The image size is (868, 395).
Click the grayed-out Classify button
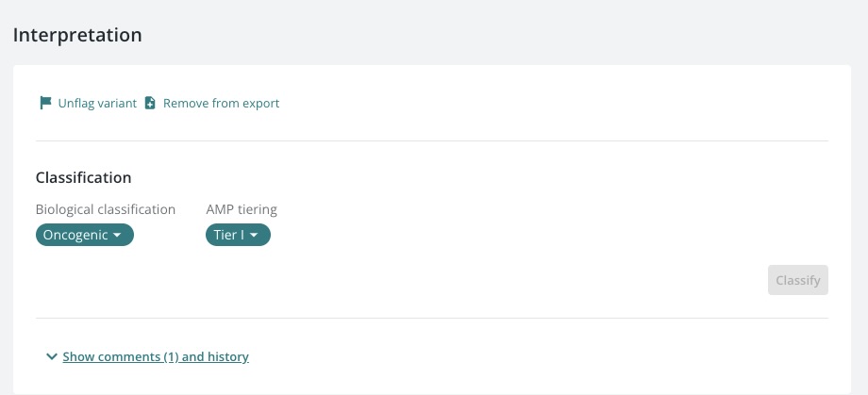797,280
